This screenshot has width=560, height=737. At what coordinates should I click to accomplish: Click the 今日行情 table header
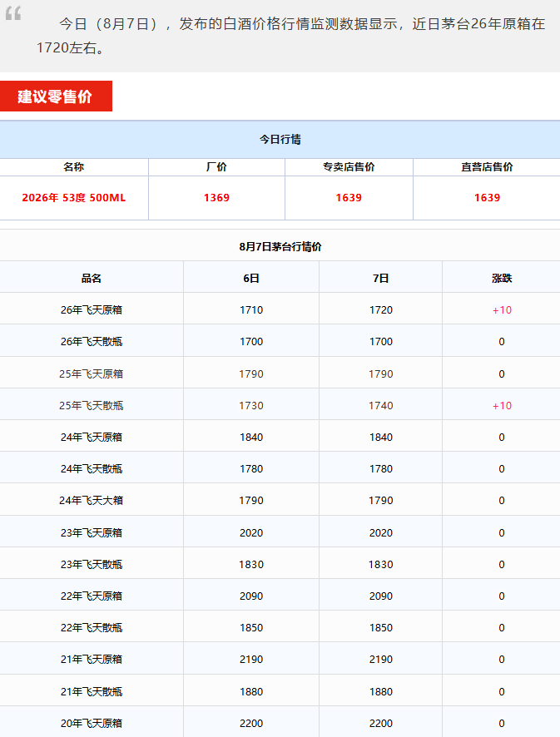point(280,139)
